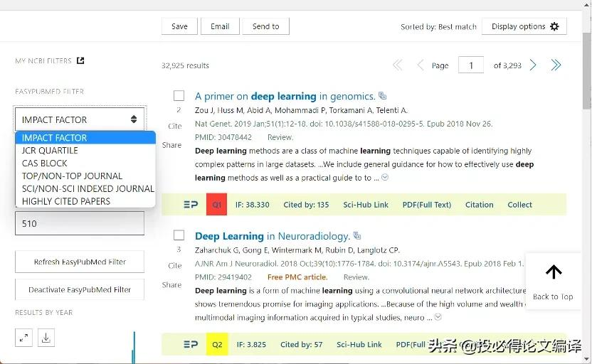Click Citation in the Q1 bar
The image size is (592, 364).
(x=479, y=205)
